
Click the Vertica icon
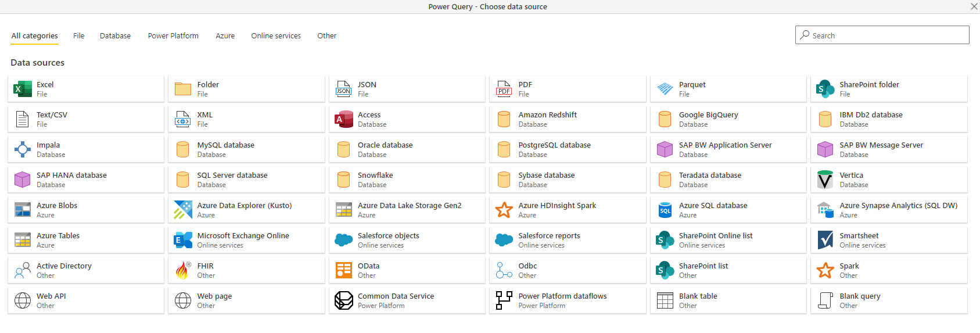pyautogui.click(x=825, y=180)
